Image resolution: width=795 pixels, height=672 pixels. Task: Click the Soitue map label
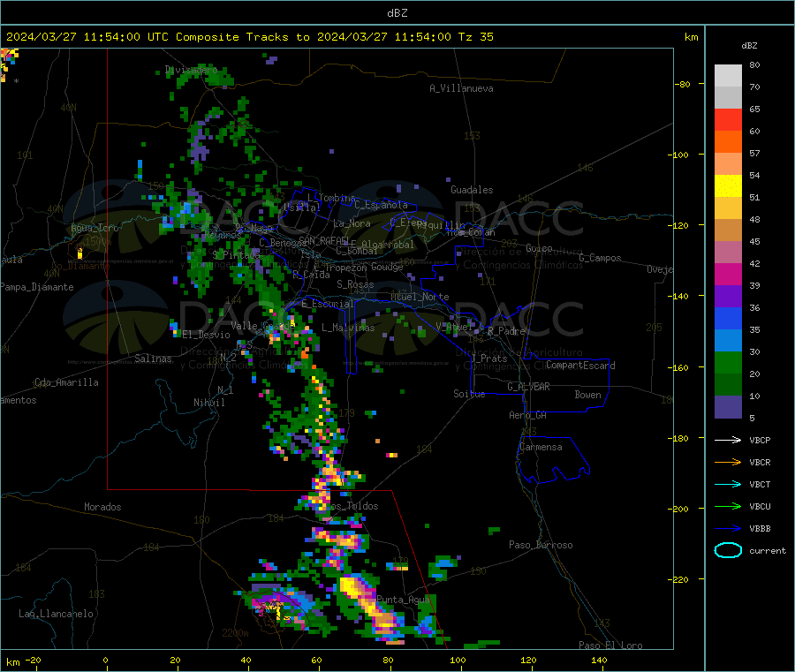(x=470, y=394)
